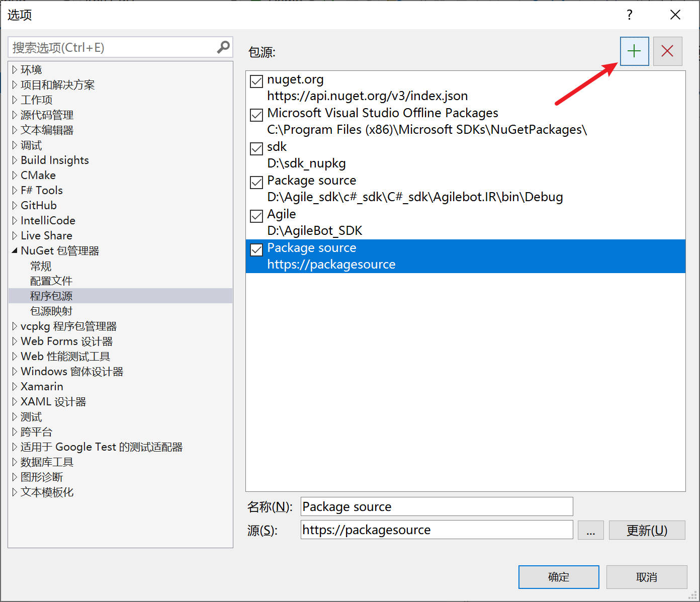The width and height of the screenshot is (700, 602).
Task: Toggle Microsoft Visual Studio Offline Packages checkbox
Action: (256, 115)
